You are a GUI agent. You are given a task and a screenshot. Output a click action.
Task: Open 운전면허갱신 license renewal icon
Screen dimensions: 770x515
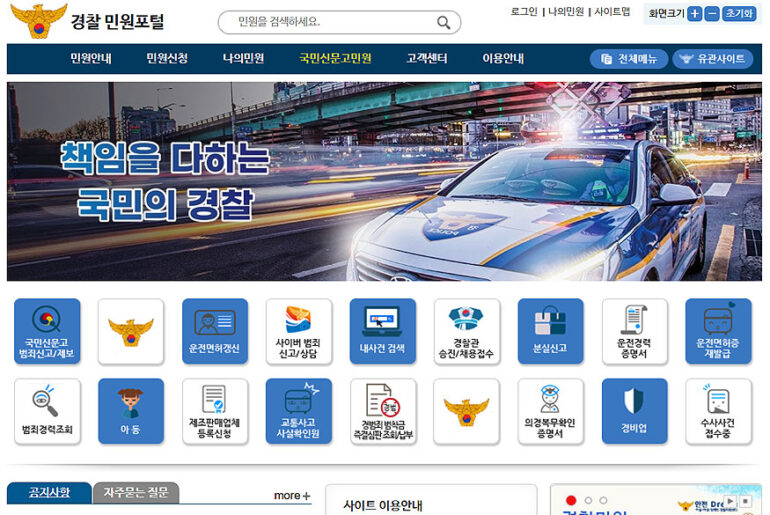tap(214, 331)
